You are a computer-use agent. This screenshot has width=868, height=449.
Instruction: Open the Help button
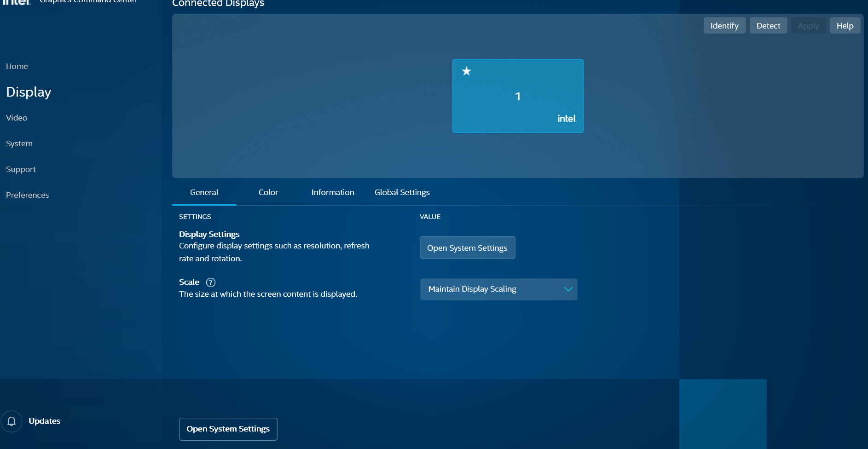coord(845,26)
